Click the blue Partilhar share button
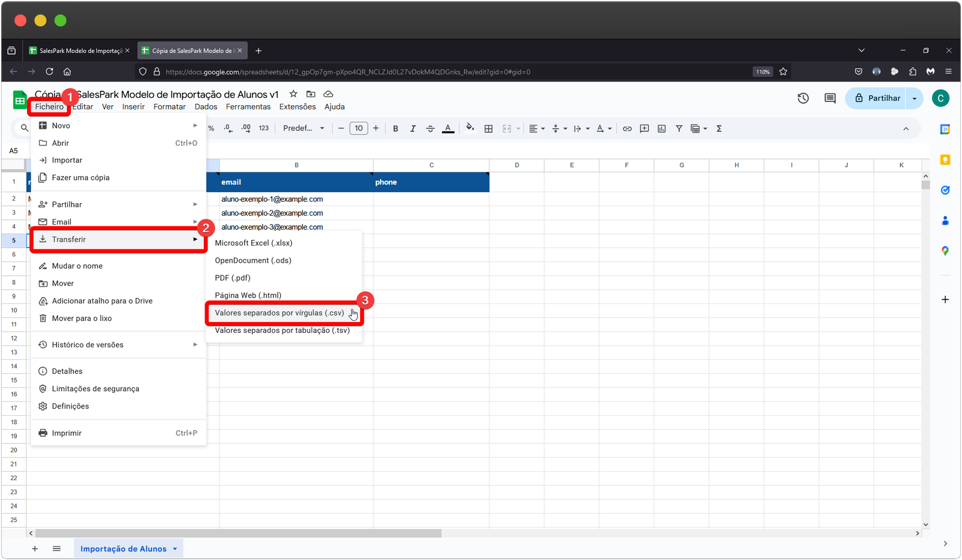962x560 pixels. point(877,99)
